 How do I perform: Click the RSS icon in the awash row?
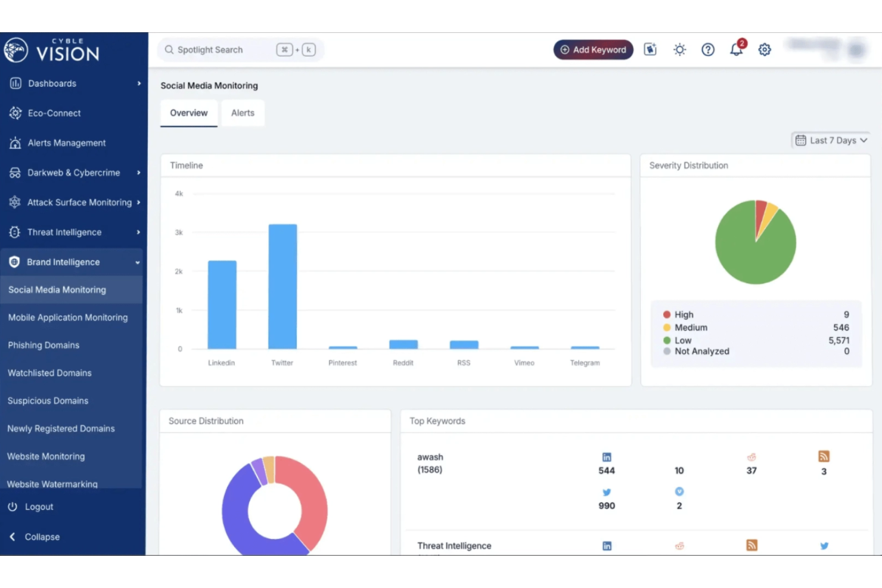click(824, 456)
